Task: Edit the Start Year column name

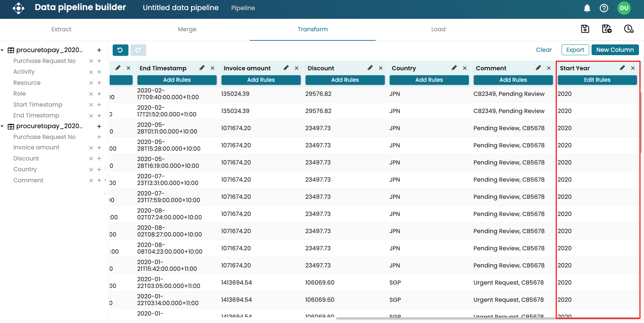Action: tap(622, 68)
